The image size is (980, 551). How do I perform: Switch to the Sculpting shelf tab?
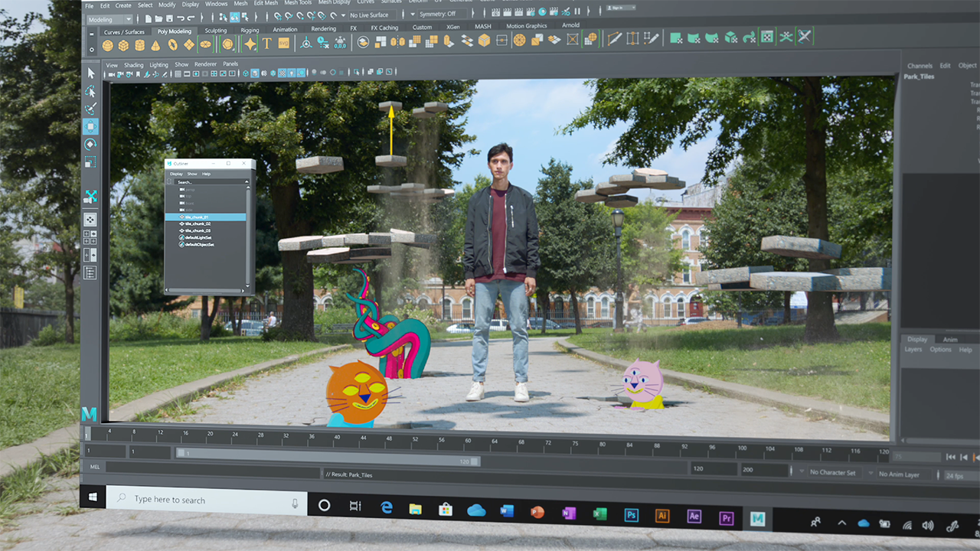(216, 31)
